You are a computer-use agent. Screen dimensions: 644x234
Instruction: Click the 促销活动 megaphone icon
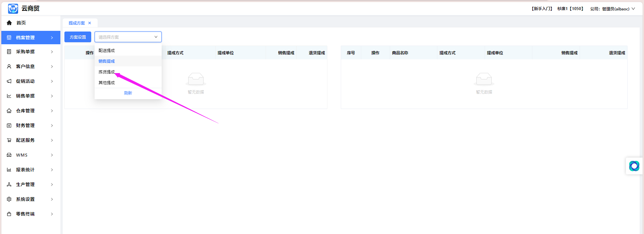[x=9, y=81]
